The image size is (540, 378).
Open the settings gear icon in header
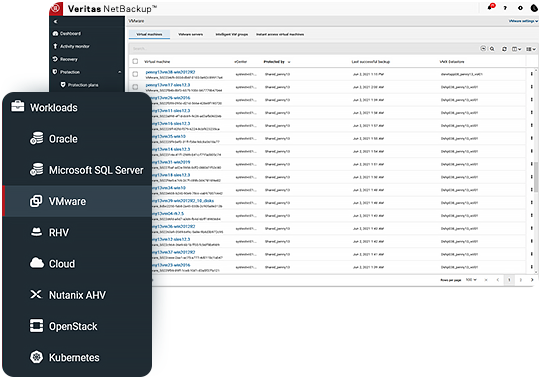point(520,8)
